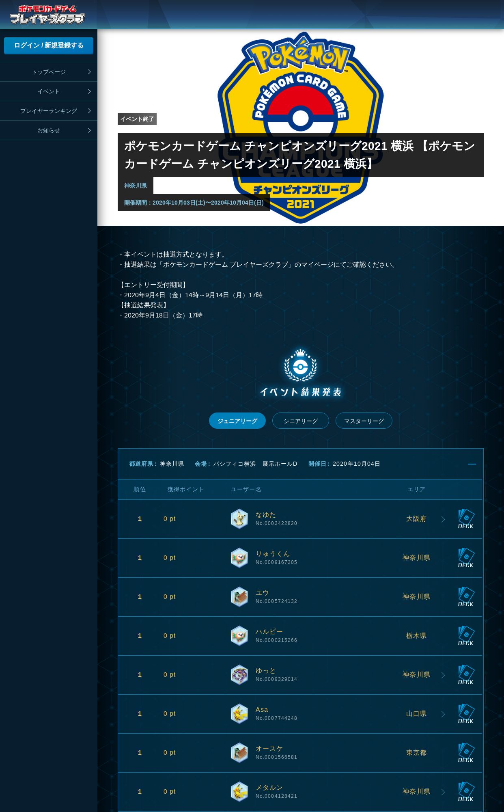The width and height of the screenshot is (504, 812).
Task: Click Asa's Pikachu avatar
Action: pyautogui.click(x=239, y=714)
